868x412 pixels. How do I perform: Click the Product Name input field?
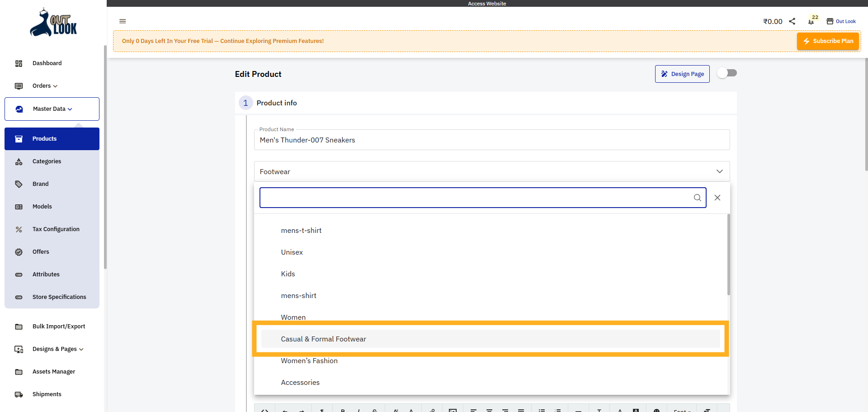point(492,140)
